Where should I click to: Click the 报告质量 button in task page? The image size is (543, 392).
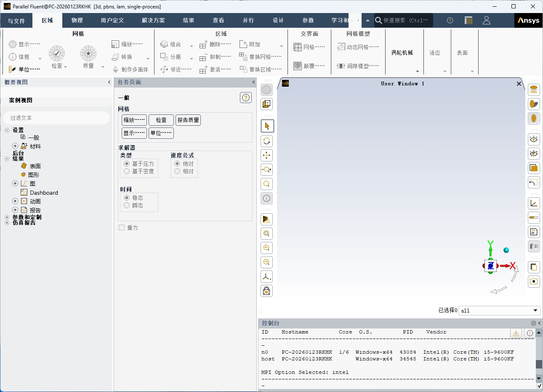tap(188, 120)
